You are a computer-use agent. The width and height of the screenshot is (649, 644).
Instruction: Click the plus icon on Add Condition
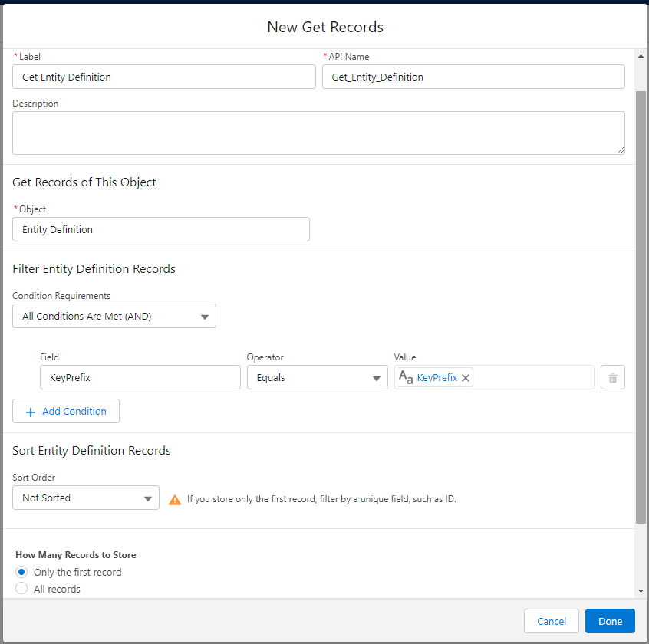[x=31, y=412]
